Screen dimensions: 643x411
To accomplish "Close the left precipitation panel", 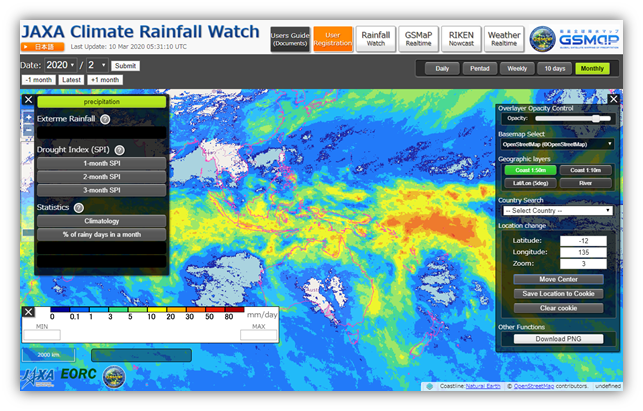I will [x=28, y=100].
